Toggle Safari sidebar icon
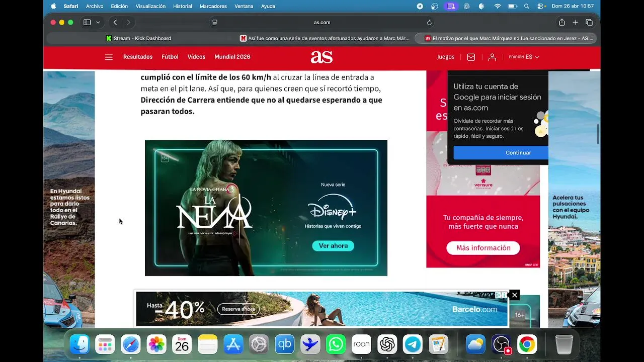 pos(87,22)
